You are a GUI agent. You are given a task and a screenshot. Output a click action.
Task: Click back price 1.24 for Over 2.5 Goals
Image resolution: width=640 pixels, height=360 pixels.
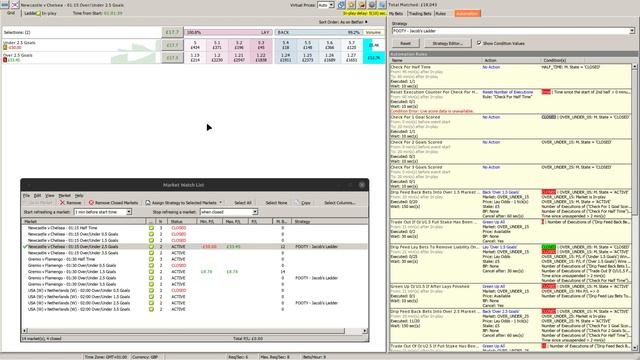(285, 58)
